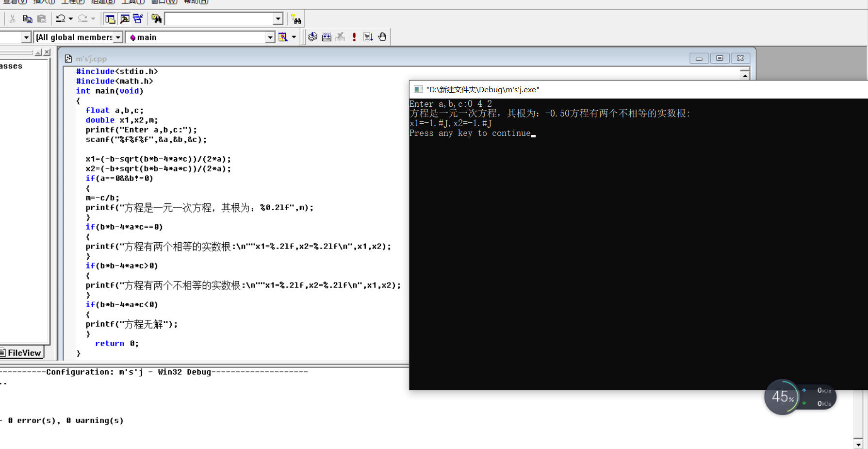Viewport: 868px width, 449px height.
Task: Click the 'if(b*b-4*a*c<0)' line
Action: pyautogui.click(x=122, y=304)
